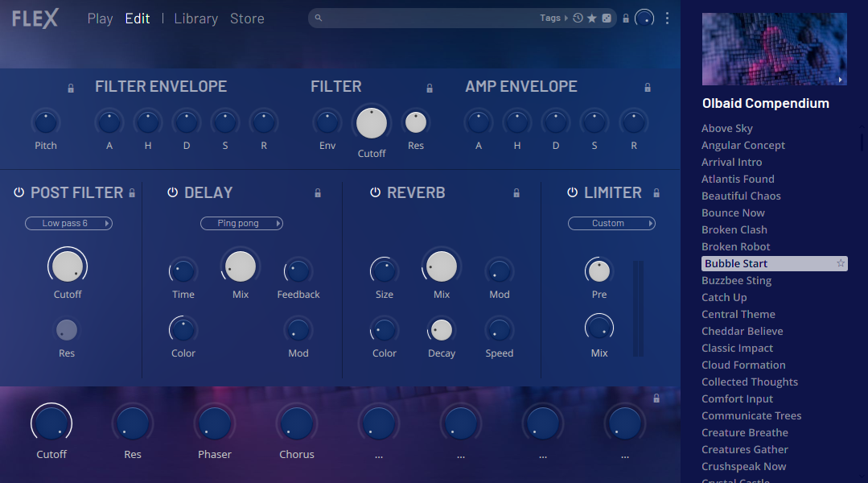Click the Delay Mix knob
This screenshot has height=483, width=868.
click(x=241, y=266)
